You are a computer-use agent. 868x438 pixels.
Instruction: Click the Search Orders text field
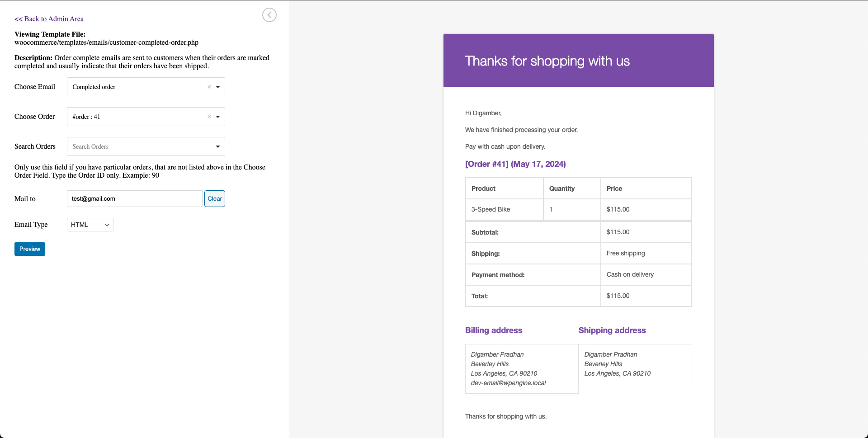click(140, 146)
